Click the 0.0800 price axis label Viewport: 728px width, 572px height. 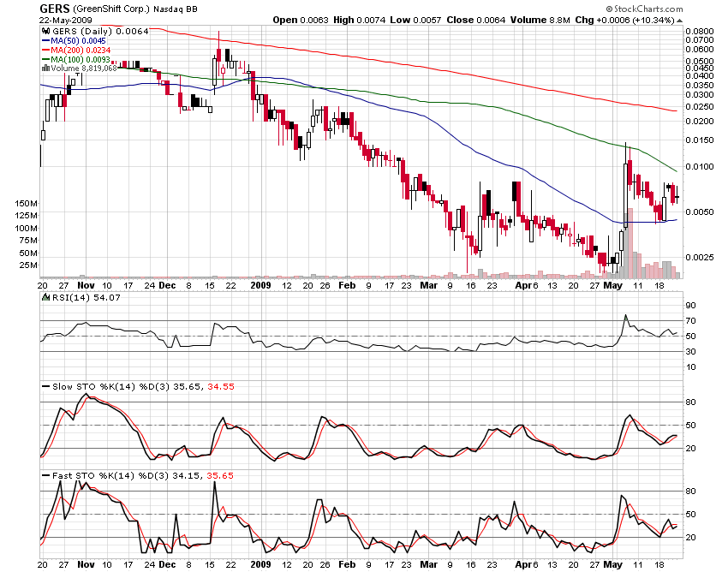tap(699, 32)
